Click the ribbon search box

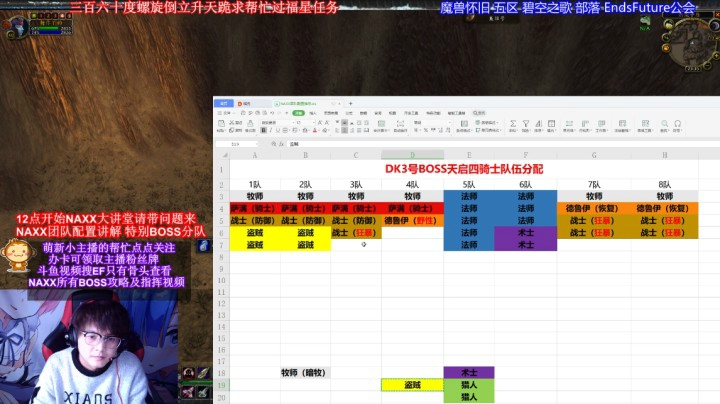[479, 113]
